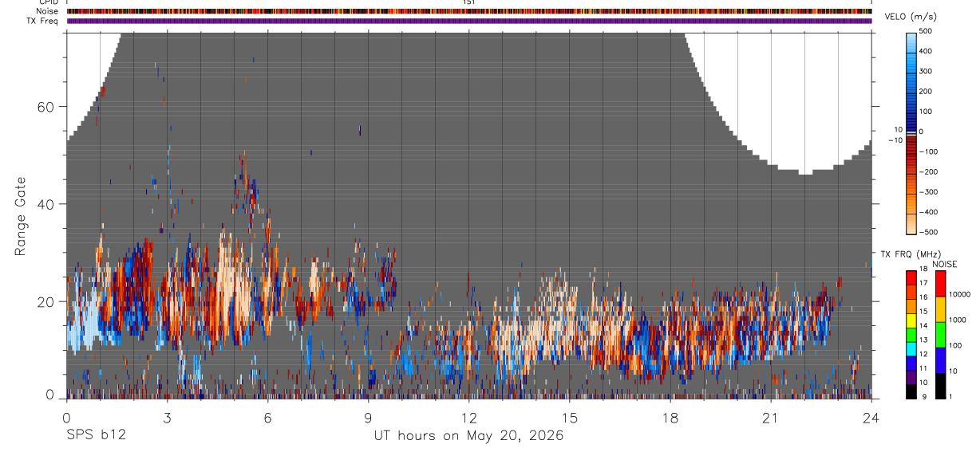Image resolution: width=980 pixels, height=452 pixels.
Task: Click the x-axis tick label '18'
Action: coord(670,417)
